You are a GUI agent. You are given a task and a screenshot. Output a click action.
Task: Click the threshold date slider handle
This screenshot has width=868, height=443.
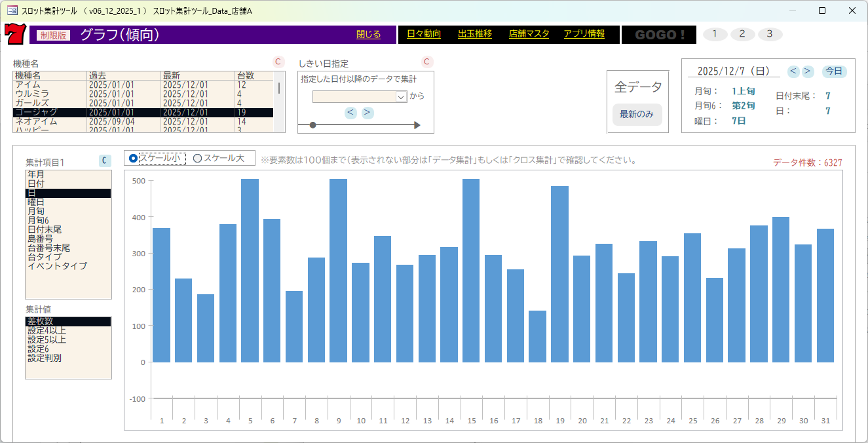pos(312,125)
